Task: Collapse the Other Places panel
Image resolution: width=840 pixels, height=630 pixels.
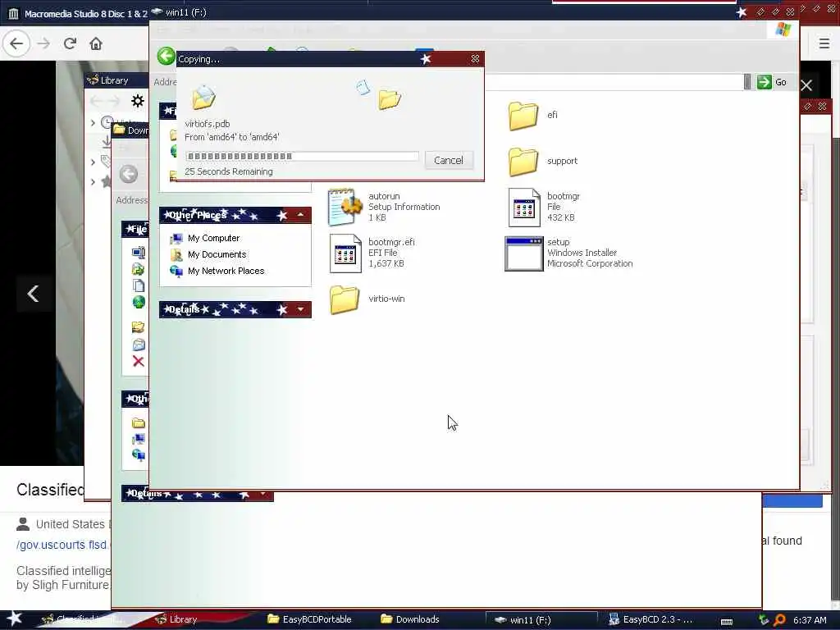Action: [x=300, y=215]
